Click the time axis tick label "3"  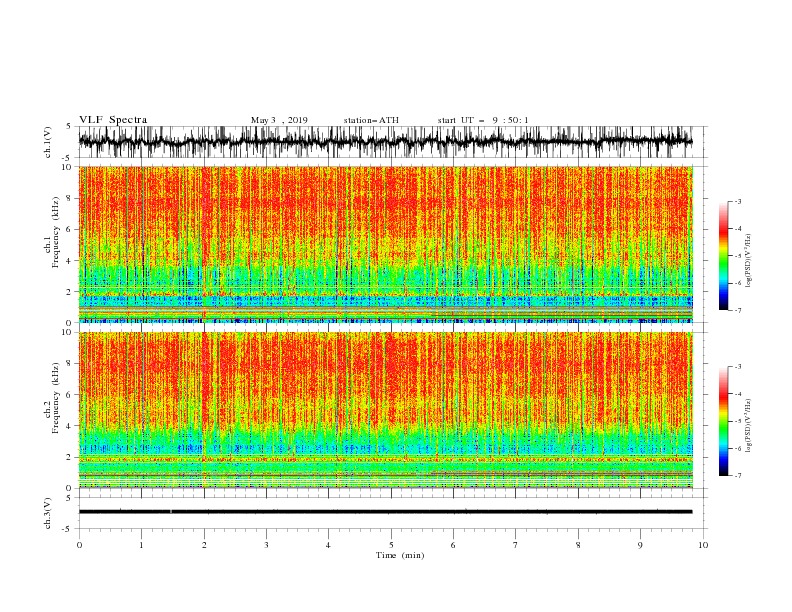tap(266, 545)
